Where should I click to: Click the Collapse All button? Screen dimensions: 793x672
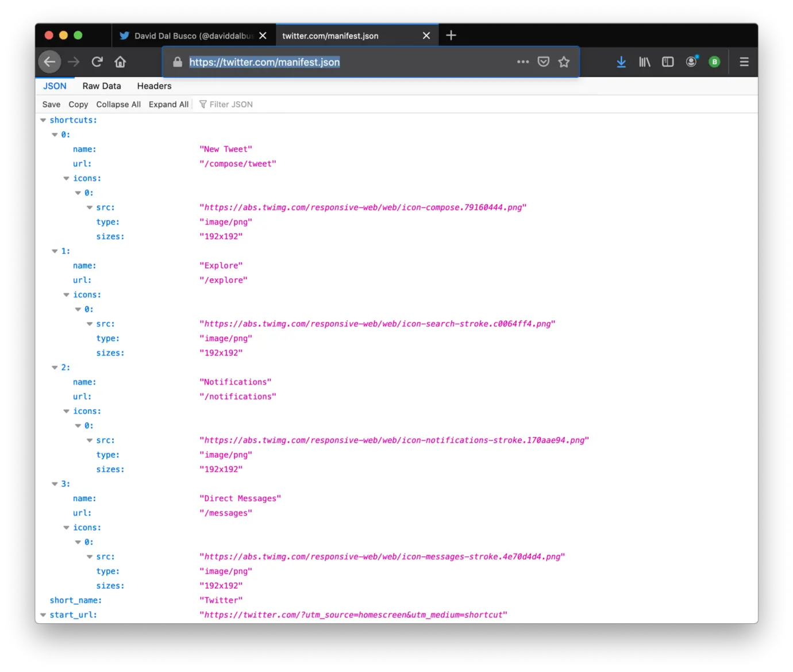118,105
